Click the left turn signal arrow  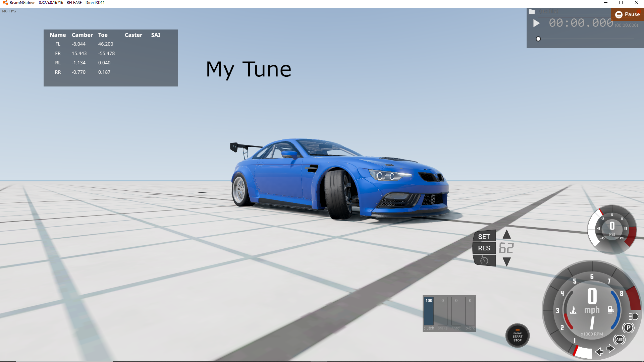click(599, 352)
